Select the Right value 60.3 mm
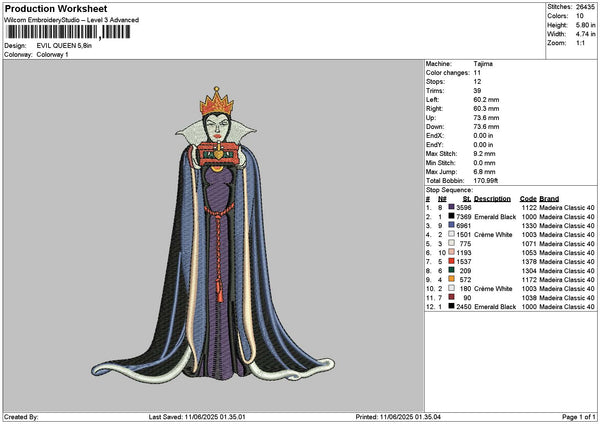 [486, 109]
